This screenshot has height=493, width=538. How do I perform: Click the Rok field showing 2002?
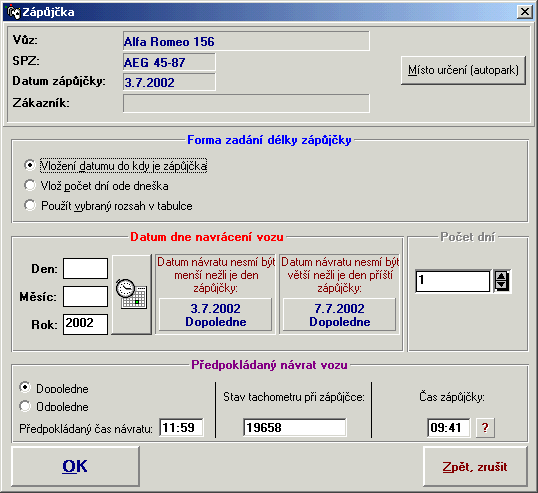click(x=85, y=324)
